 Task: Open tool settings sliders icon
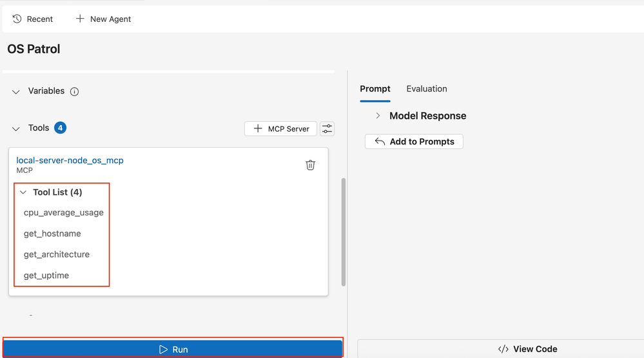[327, 128]
